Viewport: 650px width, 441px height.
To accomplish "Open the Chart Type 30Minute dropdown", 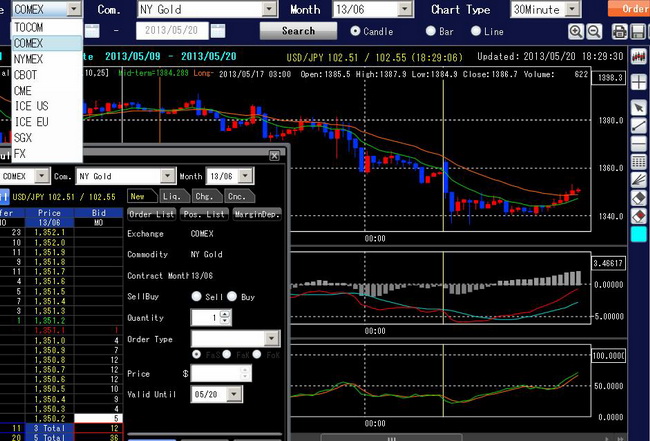I will [x=572, y=9].
